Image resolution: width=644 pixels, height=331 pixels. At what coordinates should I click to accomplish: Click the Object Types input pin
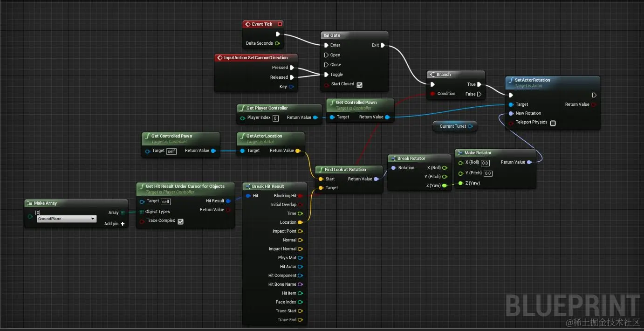(142, 212)
